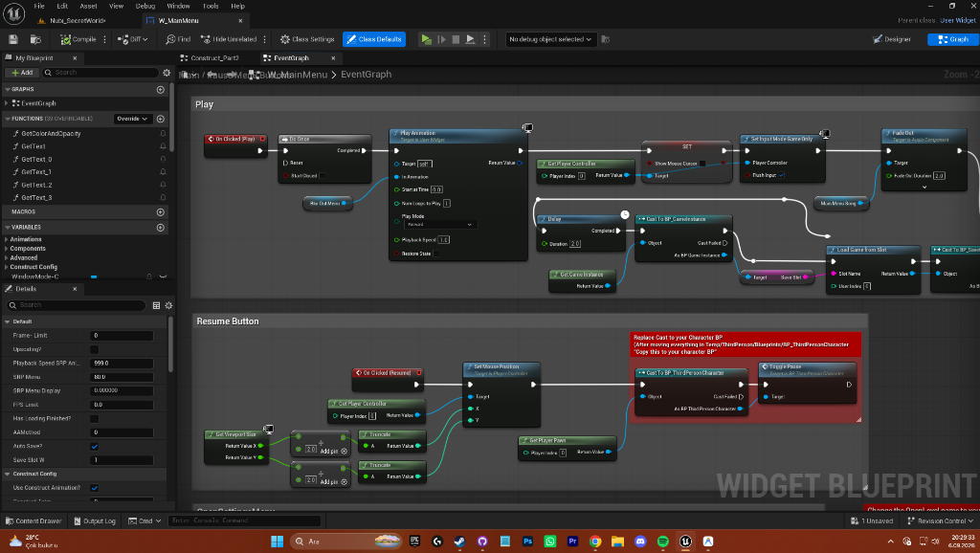Viewport: 980px width, 553px height.
Task: Open Find in blueprint search
Action: [x=178, y=39]
